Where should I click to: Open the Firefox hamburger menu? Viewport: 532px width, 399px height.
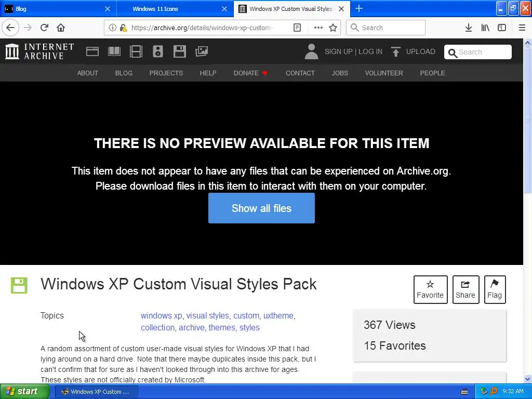click(522, 28)
